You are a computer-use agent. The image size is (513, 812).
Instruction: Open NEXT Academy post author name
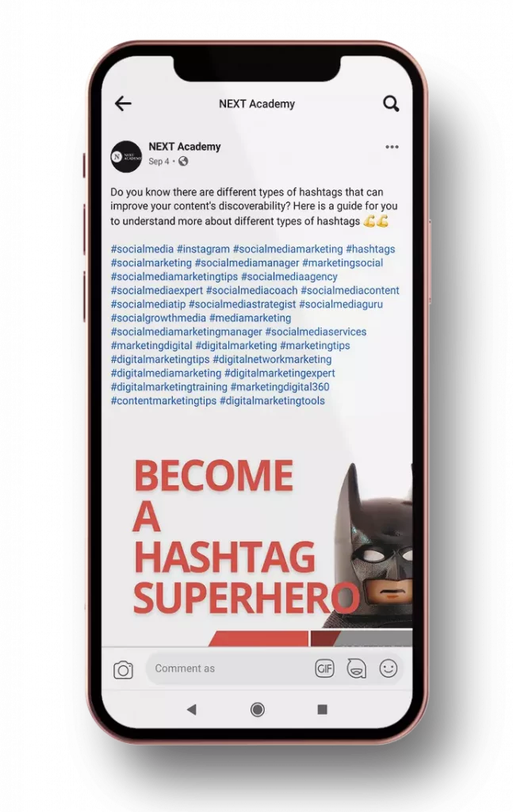pos(184,147)
